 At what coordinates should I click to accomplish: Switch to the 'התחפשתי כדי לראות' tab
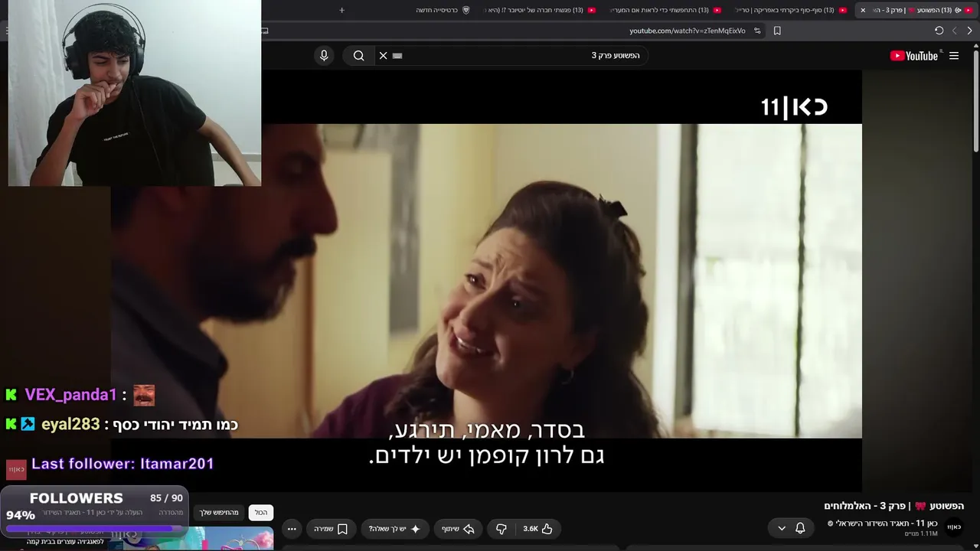point(663,10)
